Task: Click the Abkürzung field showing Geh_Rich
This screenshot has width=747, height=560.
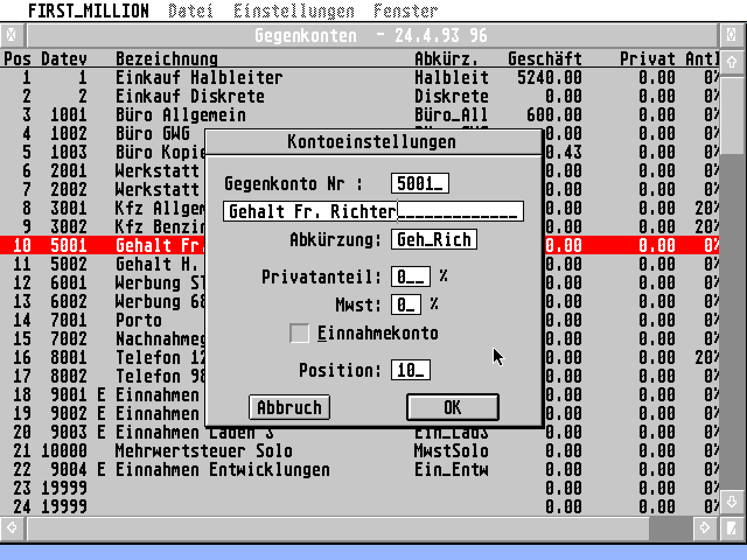Action: (x=434, y=239)
